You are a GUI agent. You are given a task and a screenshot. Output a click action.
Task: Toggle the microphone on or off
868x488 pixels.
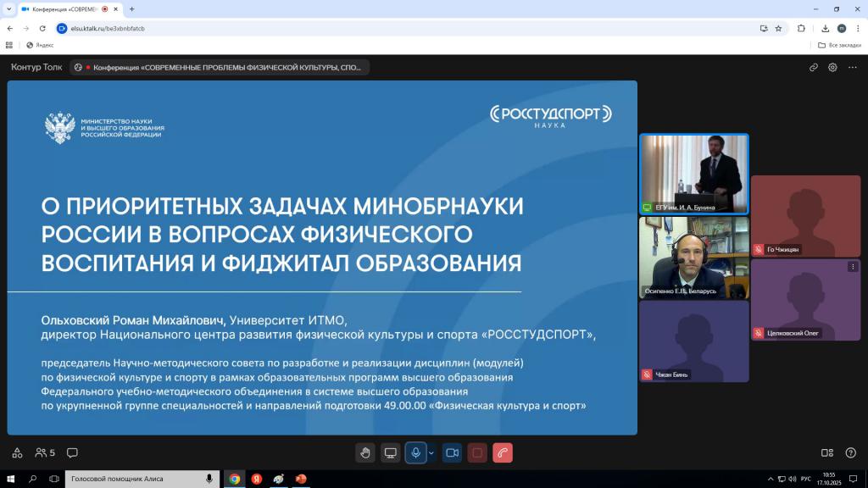tap(415, 452)
